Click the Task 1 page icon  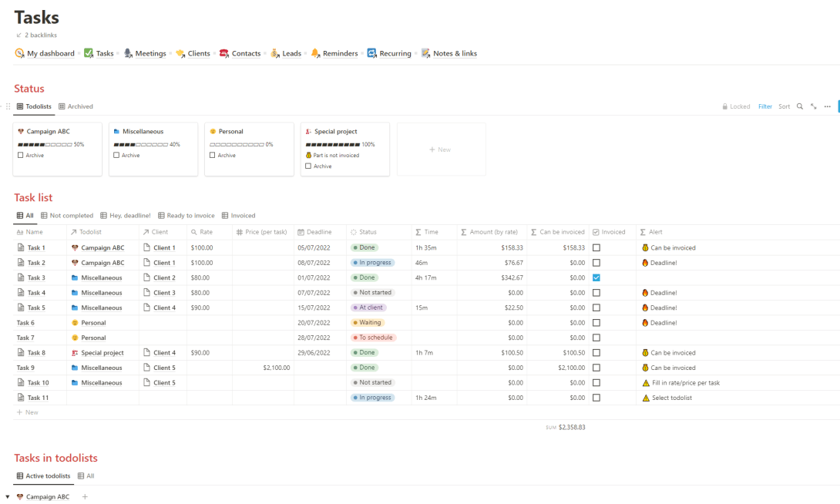(x=21, y=247)
